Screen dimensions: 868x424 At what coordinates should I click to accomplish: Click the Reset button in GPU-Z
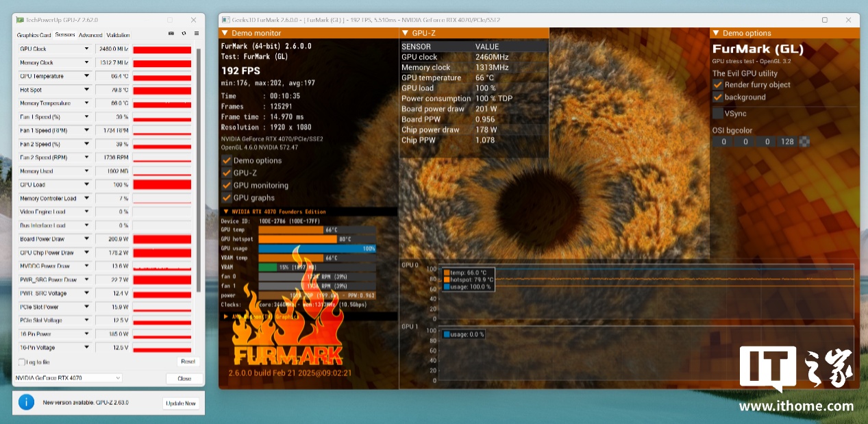187,361
